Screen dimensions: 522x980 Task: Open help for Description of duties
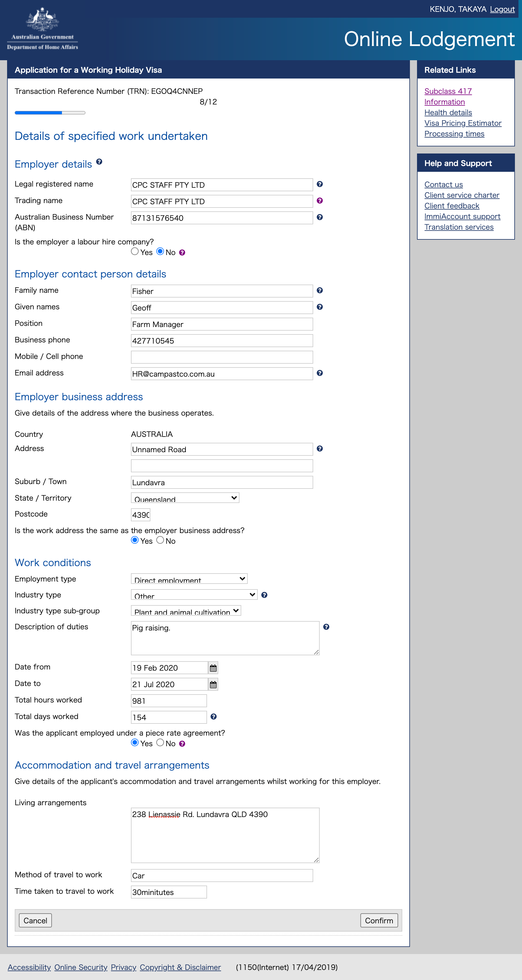coord(326,627)
